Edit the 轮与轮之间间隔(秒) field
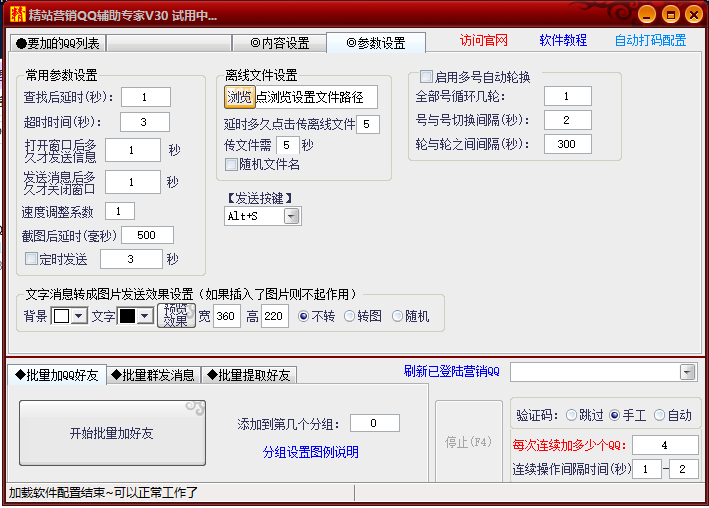 click(x=567, y=144)
